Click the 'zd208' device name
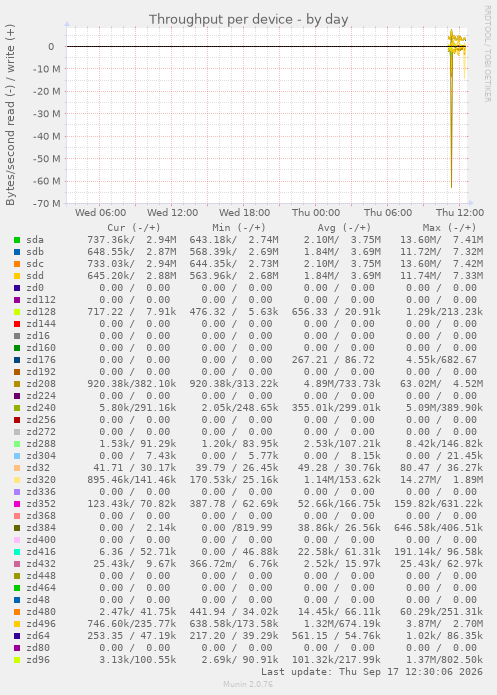Image resolution: width=497 pixels, height=695 pixels. [41, 384]
